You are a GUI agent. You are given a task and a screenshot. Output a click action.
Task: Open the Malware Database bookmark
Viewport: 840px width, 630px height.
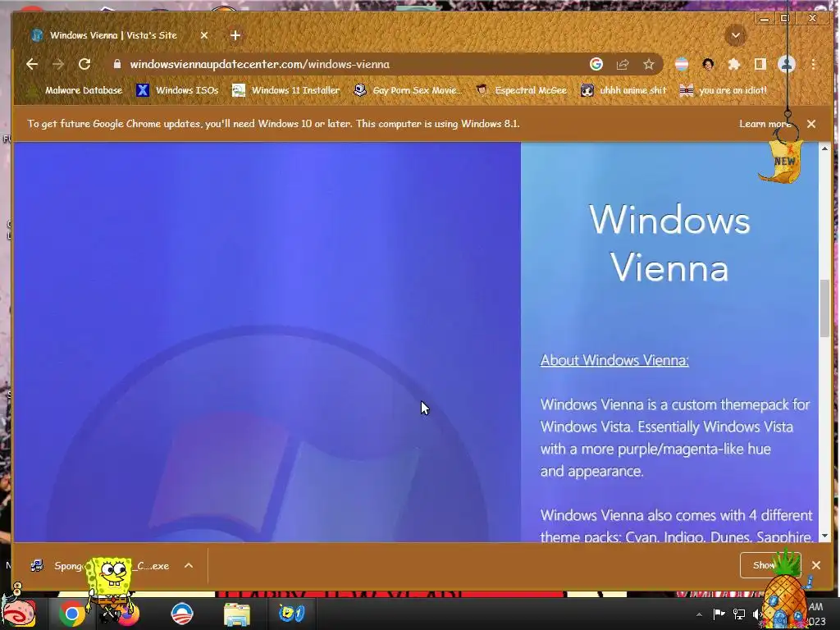pyautogui.click(x=75, y=90)
